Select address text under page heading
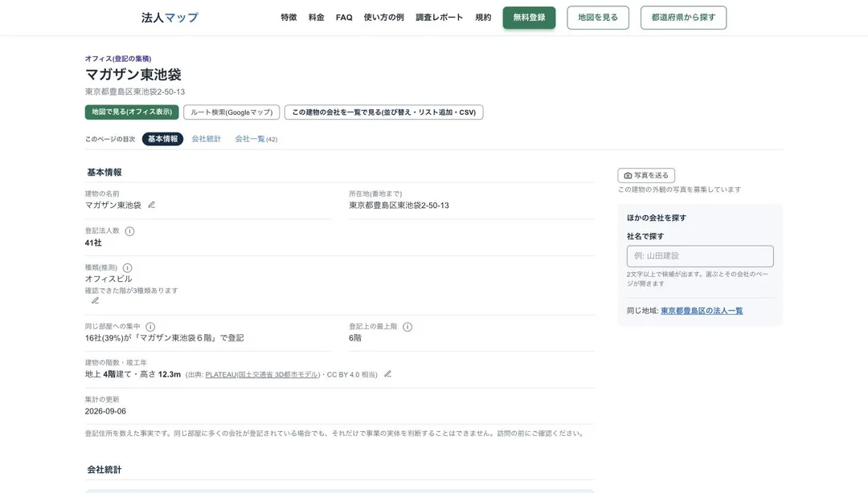 (x=134, y=92)
